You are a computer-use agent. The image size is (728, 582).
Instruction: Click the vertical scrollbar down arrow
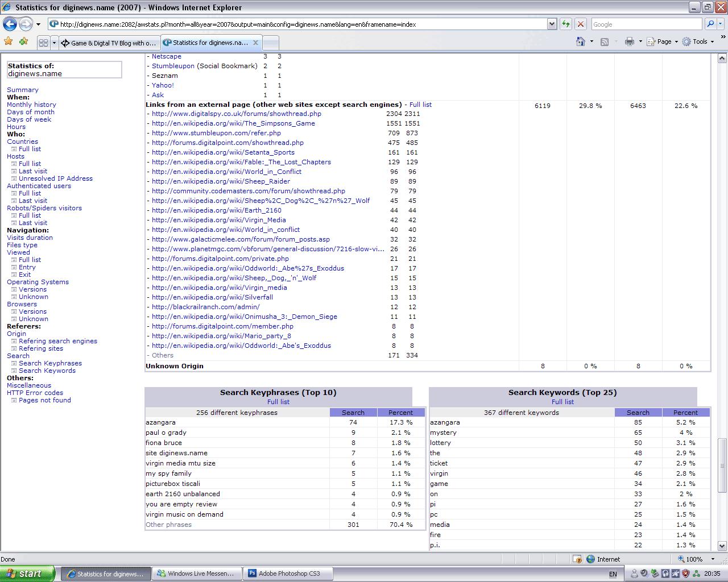(722, 546)
